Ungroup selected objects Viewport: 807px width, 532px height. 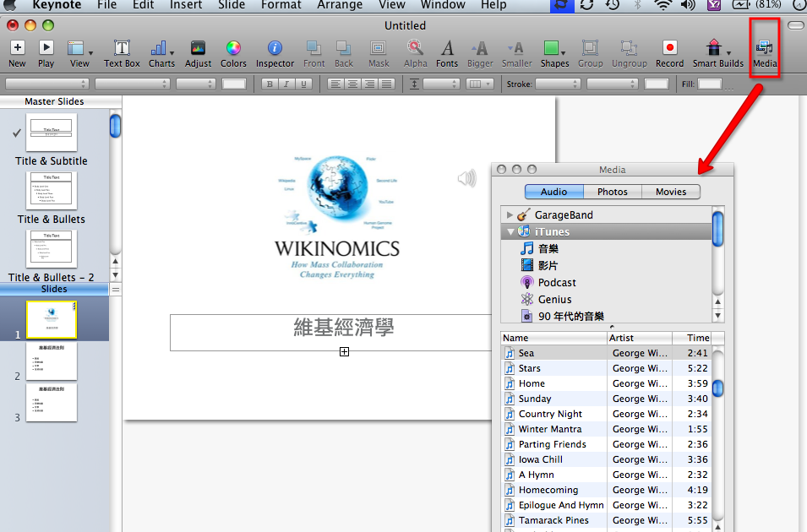[x=630, y=53]
